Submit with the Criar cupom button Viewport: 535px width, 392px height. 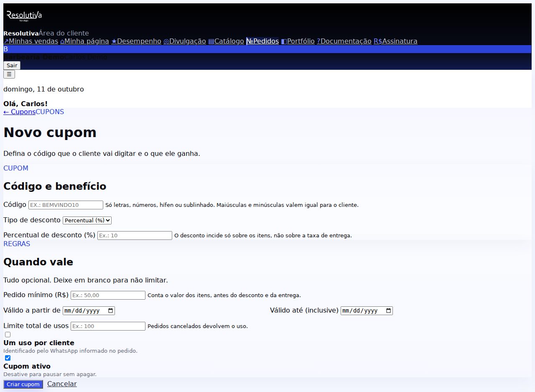pos(23,384)
